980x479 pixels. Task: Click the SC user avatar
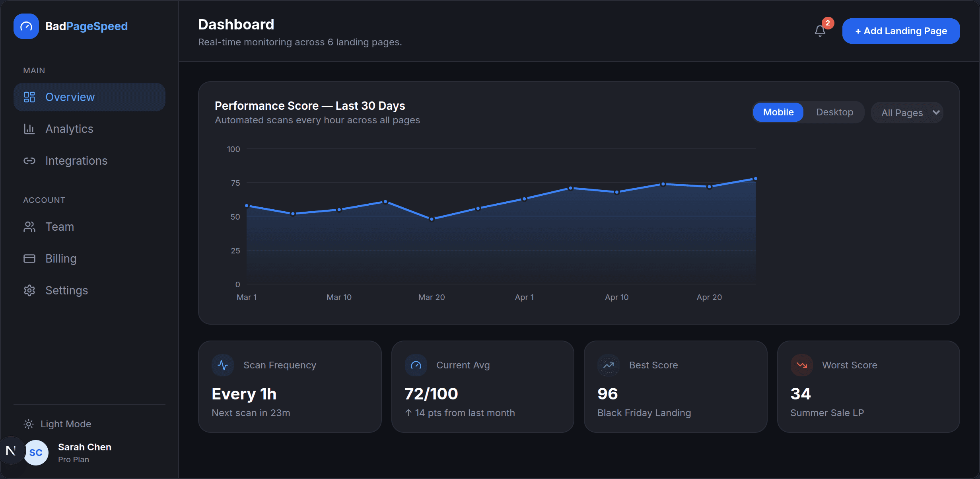point(36,453)
